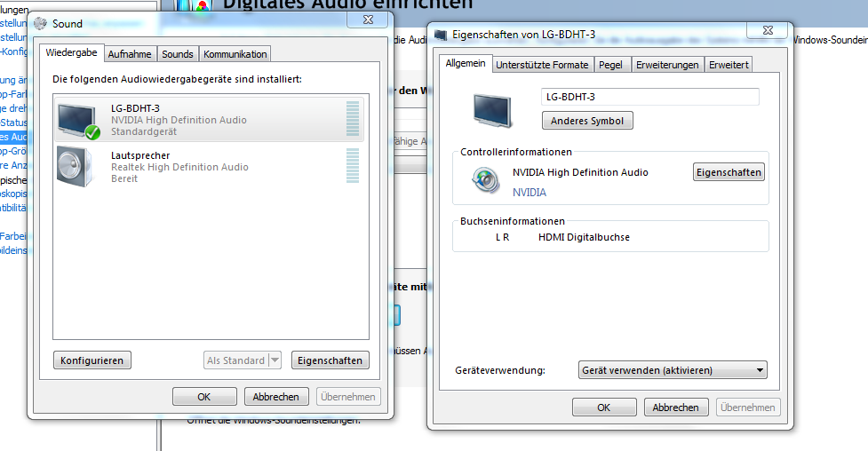Open Eigenschaften in the Sound window
The image size is (868, 451).
(330, 360)
